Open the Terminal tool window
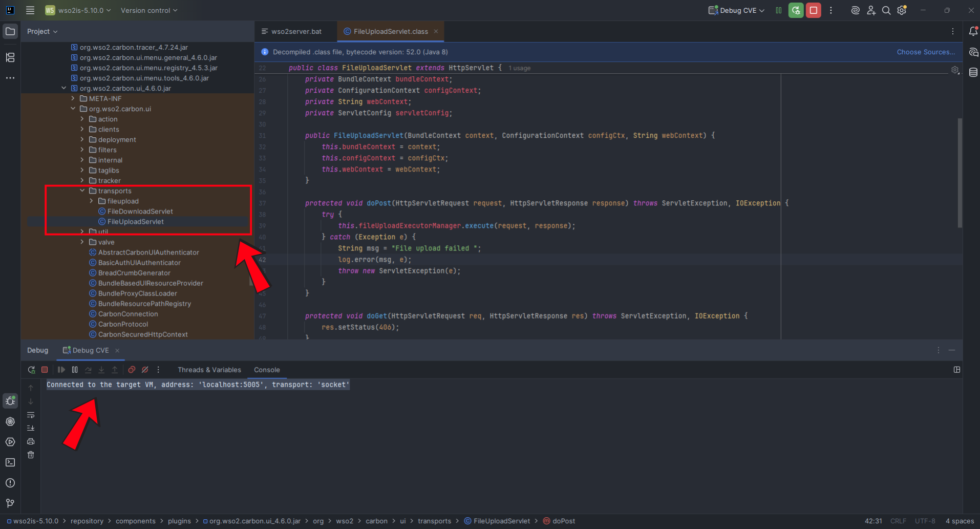 point(10,462)
